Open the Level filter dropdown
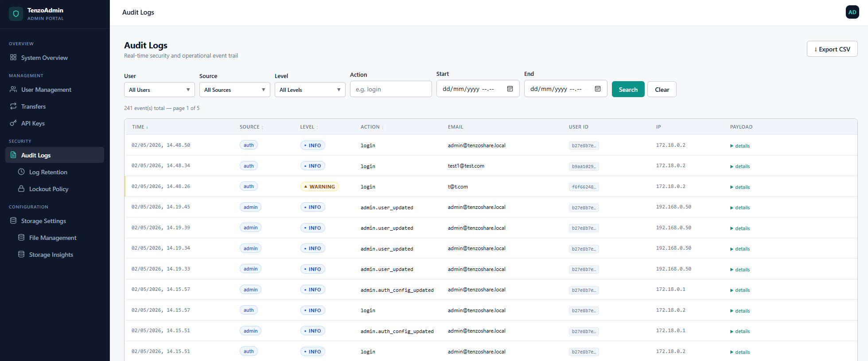 310,90
